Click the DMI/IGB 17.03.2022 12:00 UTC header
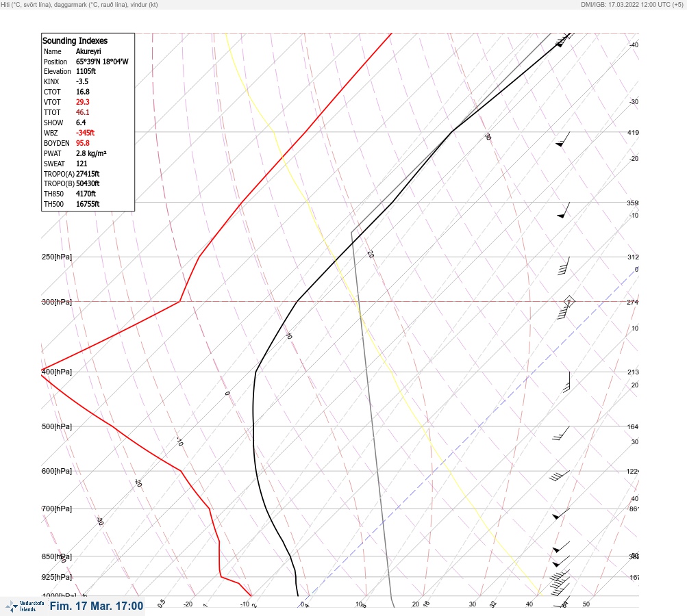687x616 pixels. [x=632, y=4]
